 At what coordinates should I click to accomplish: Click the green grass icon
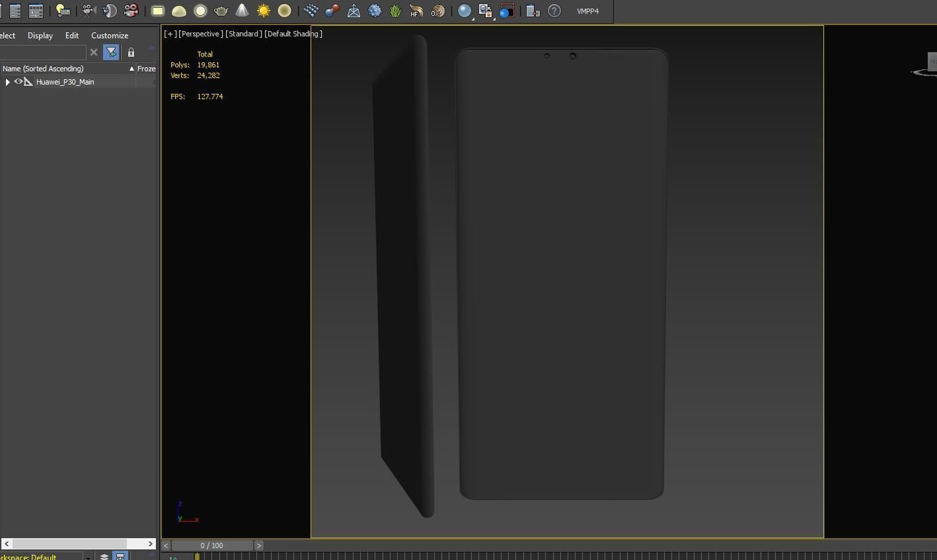[396, 11]
